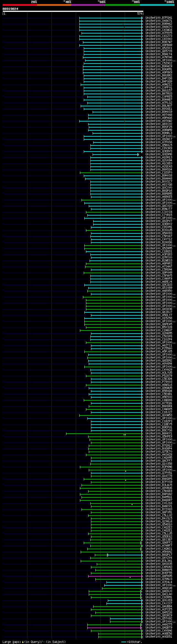This screenshot has width=177, height=644.
Task: Open hit UniRef100_C0PF01
Action: tap(159, 88)
